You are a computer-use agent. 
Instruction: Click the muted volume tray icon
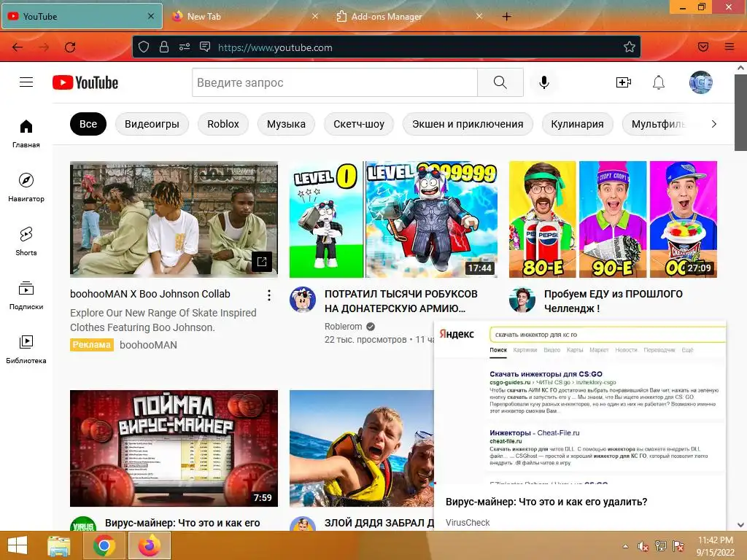643,546
